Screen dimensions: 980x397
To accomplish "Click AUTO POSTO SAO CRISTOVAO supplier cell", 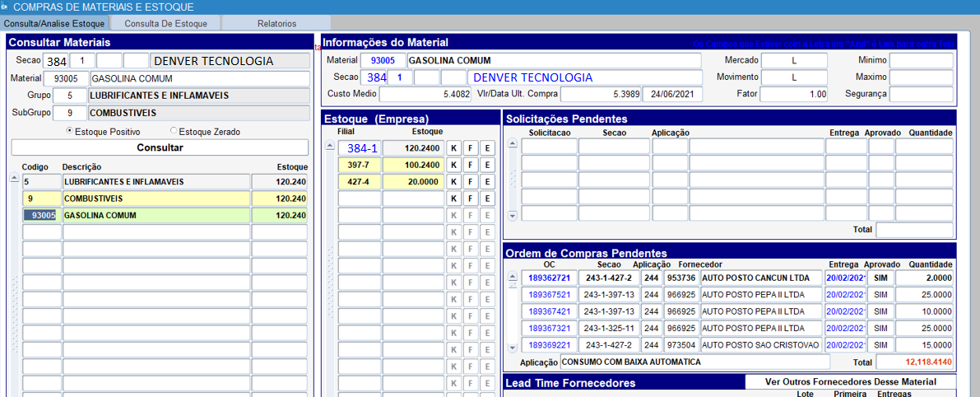I will 760,344.
